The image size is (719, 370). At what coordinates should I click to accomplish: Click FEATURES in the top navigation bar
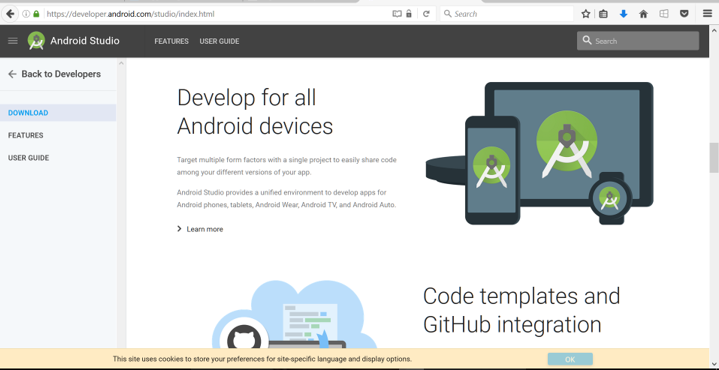[171, 41]
